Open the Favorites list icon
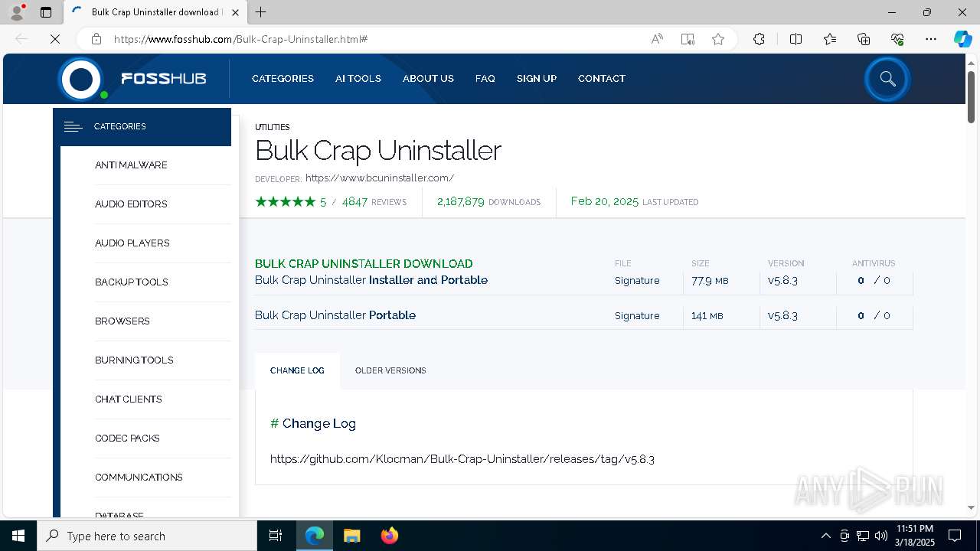Image resolution: width=980 pixels, height=551 pixels. [830, 39]
